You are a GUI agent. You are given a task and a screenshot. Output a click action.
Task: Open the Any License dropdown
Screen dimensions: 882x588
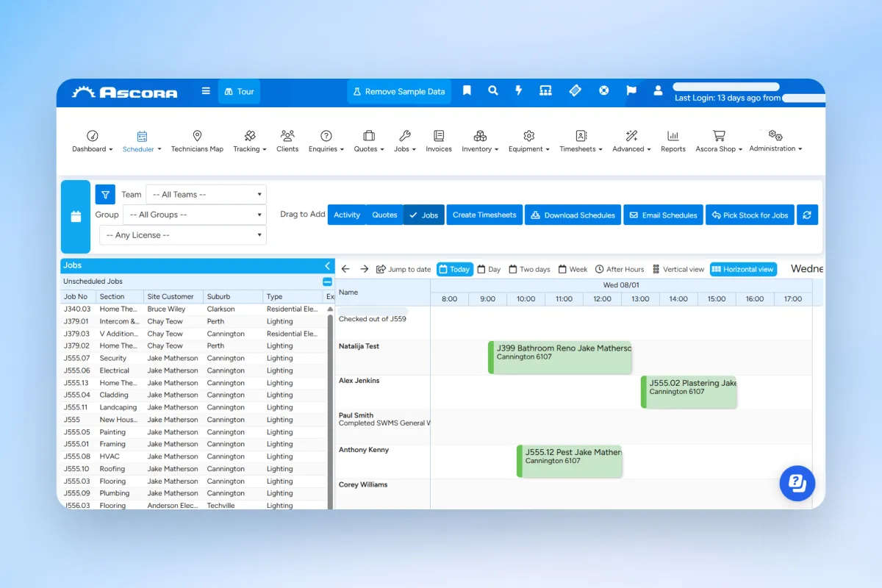(183, 235)
